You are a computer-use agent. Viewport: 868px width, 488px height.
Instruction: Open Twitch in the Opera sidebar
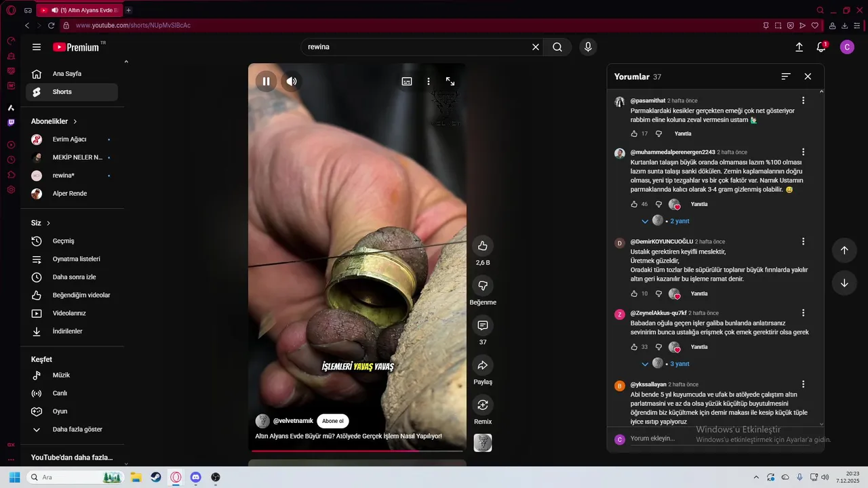11,123
